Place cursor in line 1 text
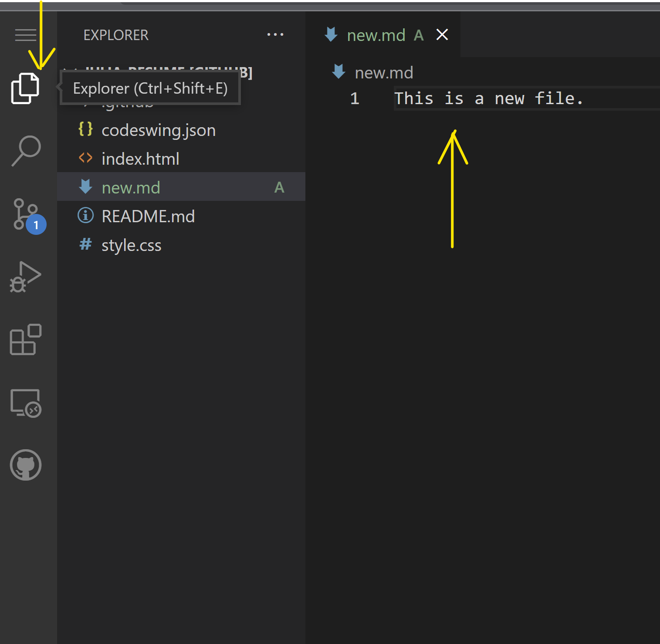 click(488, 98)
